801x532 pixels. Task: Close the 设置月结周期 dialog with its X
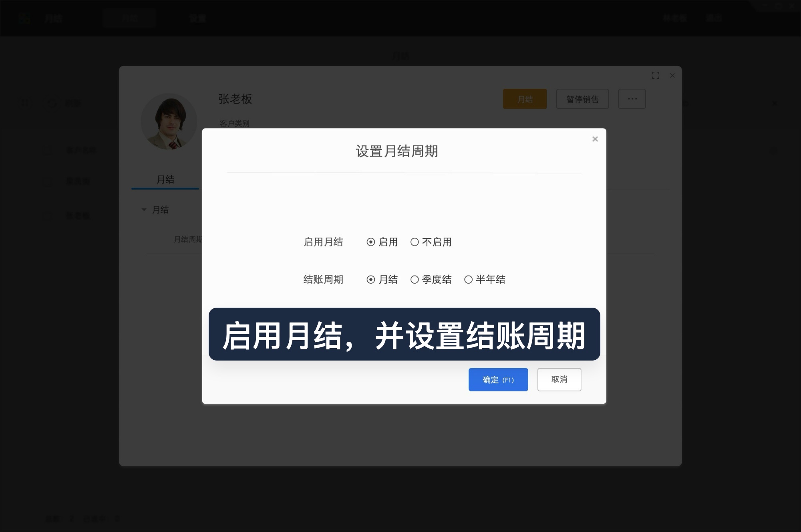click(x=595, y=139)
